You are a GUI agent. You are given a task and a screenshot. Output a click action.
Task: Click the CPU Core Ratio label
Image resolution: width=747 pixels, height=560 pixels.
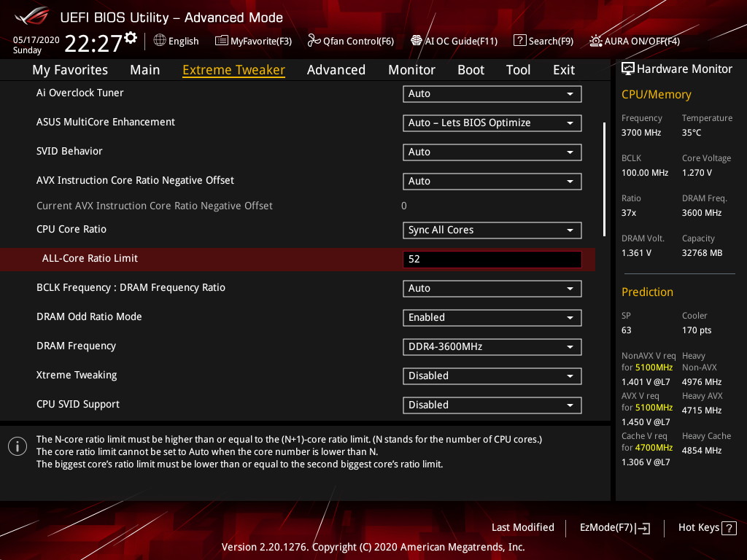pyautogui.click(x=71, y=229)
